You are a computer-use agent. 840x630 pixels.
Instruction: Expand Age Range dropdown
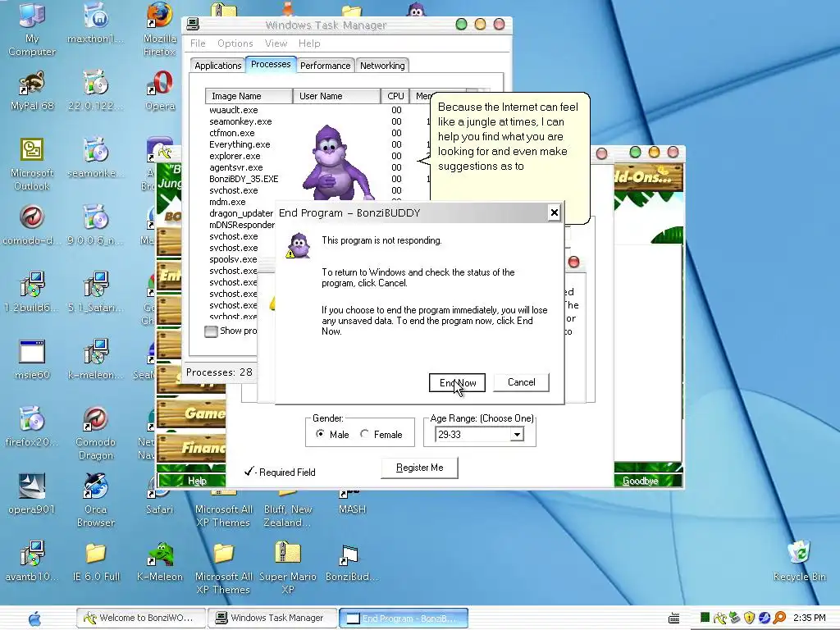(517, 435)
